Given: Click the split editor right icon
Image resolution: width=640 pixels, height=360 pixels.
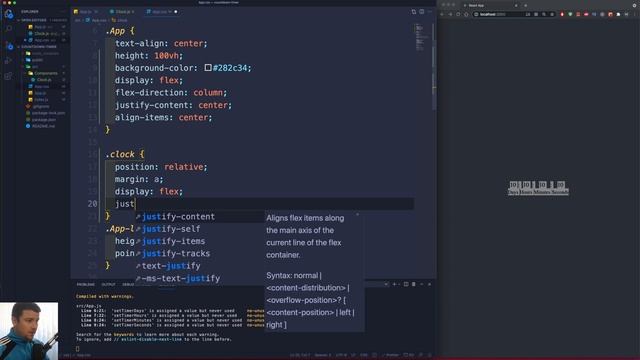Looking at the screenshot, I should pos(422,12).
